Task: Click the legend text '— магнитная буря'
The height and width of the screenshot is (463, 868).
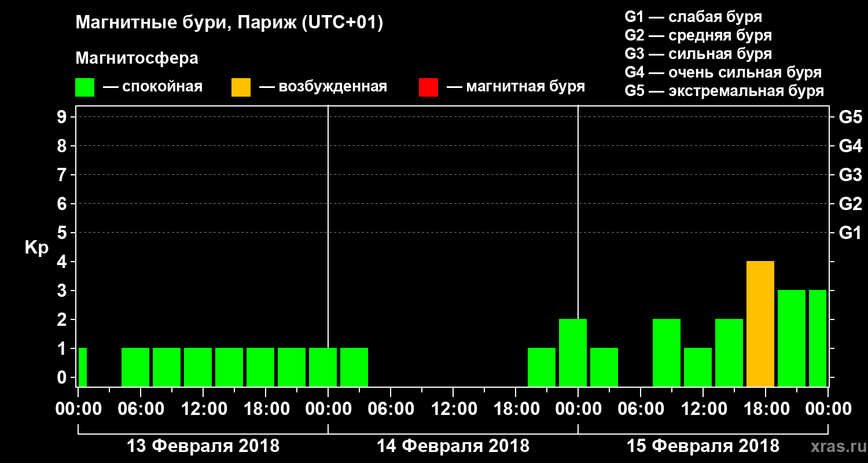Action: click(x=516, y=87)
